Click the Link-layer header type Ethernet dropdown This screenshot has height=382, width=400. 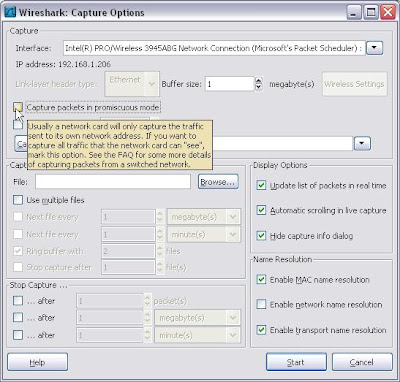click(x=132, y=84)
